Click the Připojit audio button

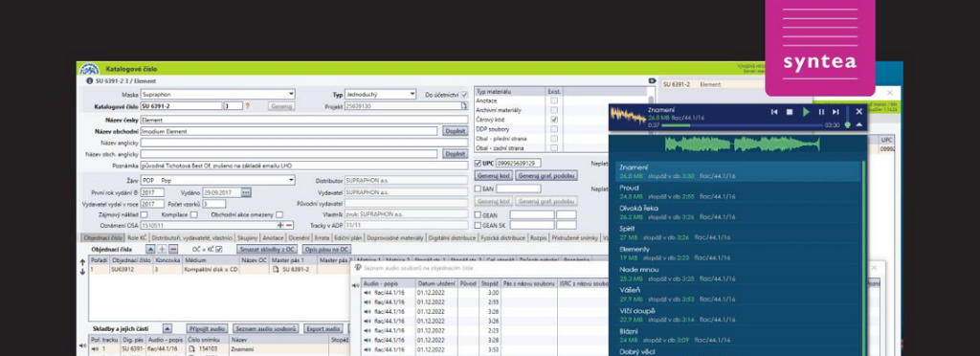207,328
